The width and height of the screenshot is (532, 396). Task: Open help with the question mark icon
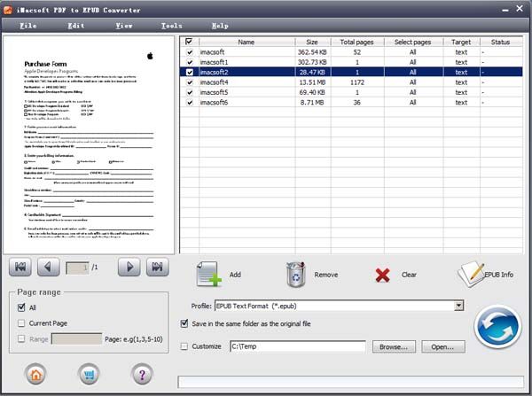(x=142, y=375)
